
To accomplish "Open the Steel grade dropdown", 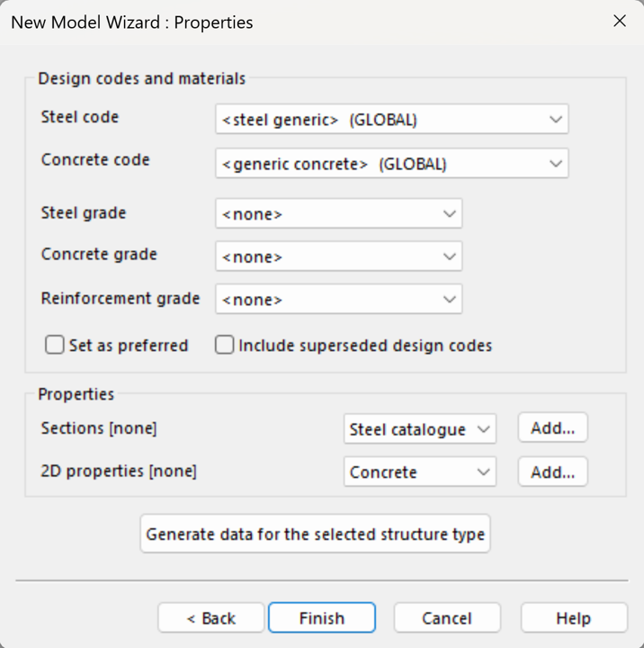I will coord(338,214).
